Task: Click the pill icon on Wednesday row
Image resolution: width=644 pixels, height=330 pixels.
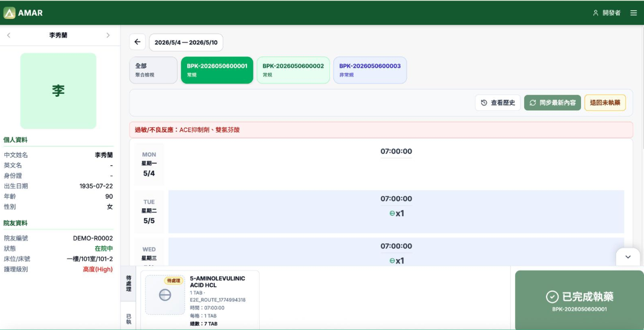Action: tap(392, 260)
